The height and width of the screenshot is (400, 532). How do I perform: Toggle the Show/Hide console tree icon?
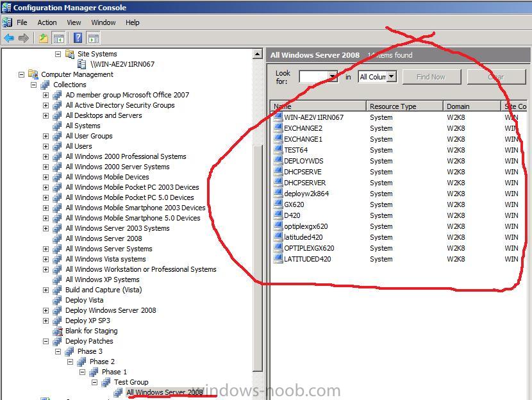click(59, 38)
